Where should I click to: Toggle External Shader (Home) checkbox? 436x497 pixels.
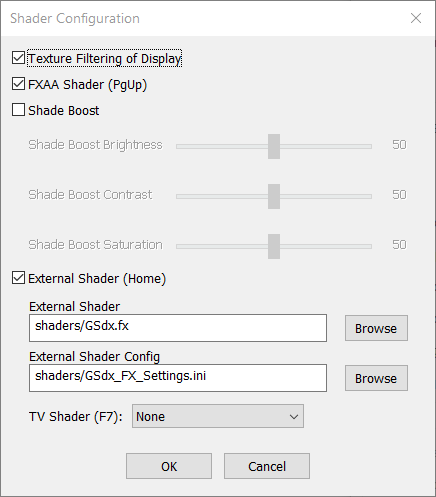click(18, 278)
